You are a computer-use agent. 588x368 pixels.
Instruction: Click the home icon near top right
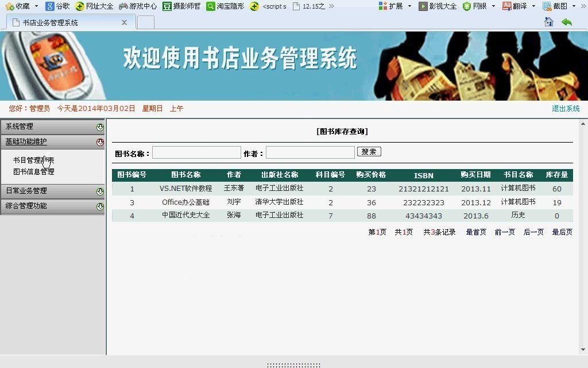(x=548, y=21)
